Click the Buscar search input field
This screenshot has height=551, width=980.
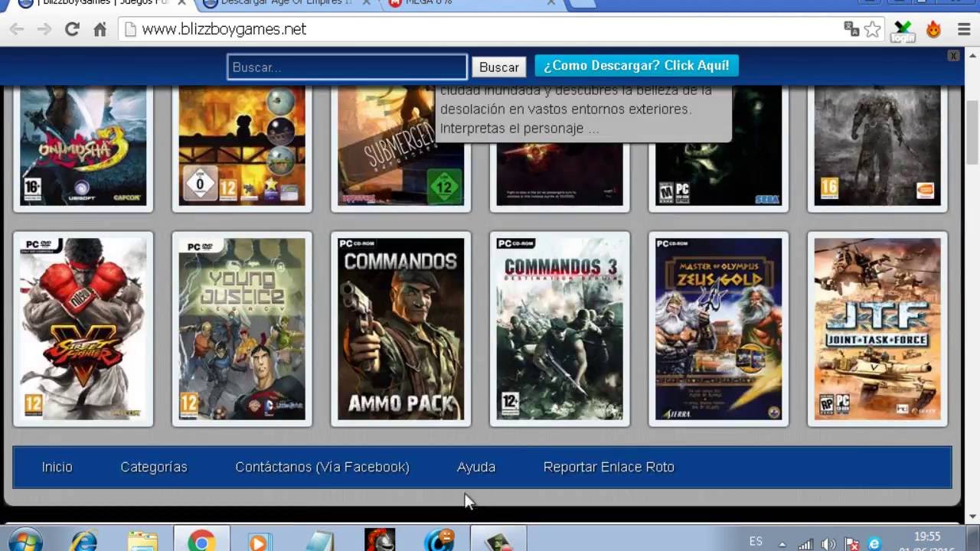347,67
